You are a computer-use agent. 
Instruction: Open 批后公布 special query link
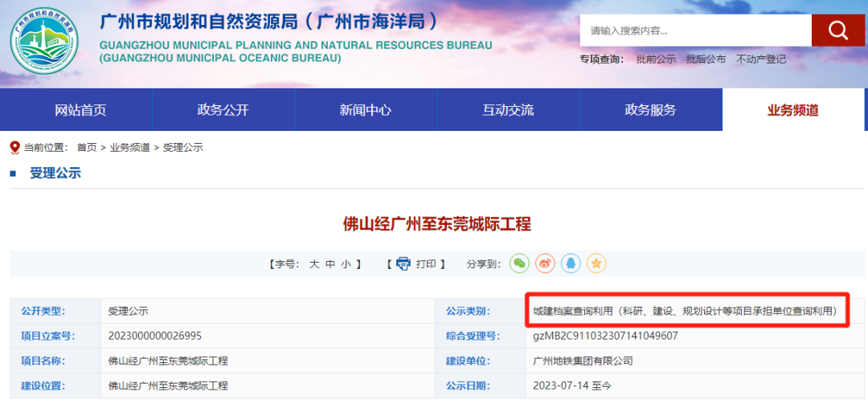point(706,59)
